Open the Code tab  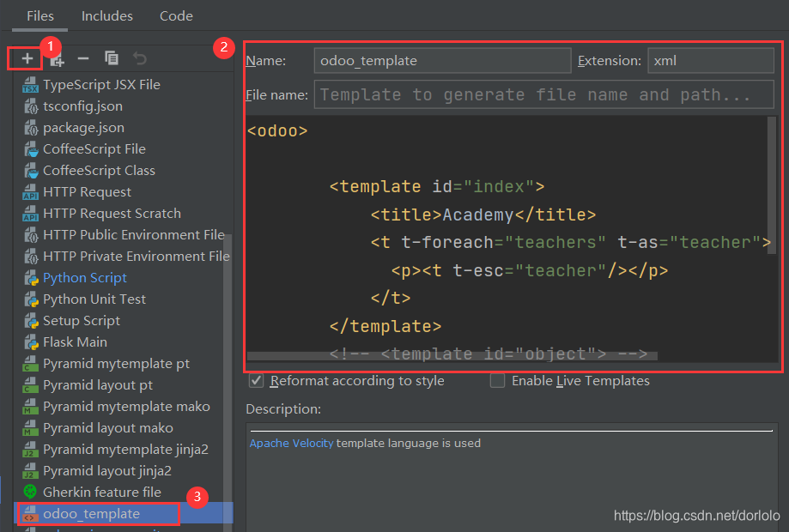pyautogui.click(x=176, y=16)
